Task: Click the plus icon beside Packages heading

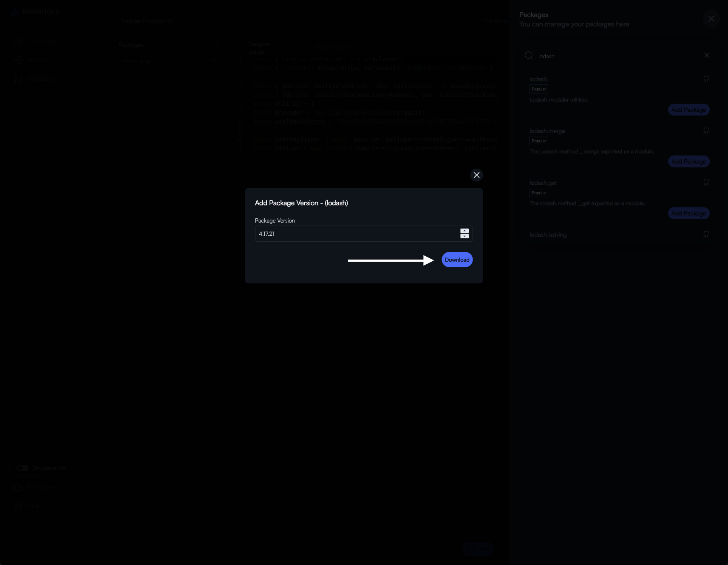Action: point(217,45)
